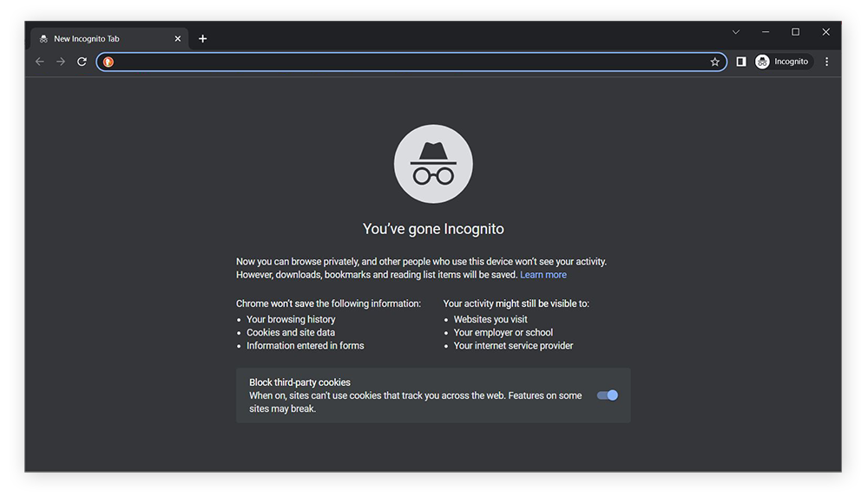
Task: Click the DuckDuckGo icon in the address bar
Action: pos(108,62)
